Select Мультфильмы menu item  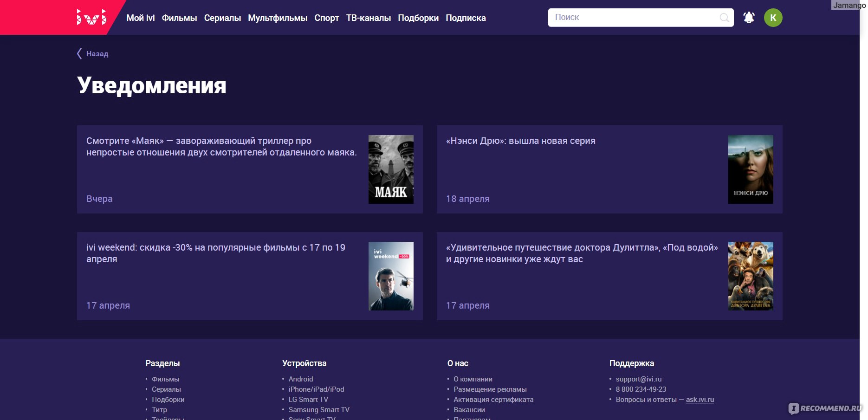[x=278, y=18]
